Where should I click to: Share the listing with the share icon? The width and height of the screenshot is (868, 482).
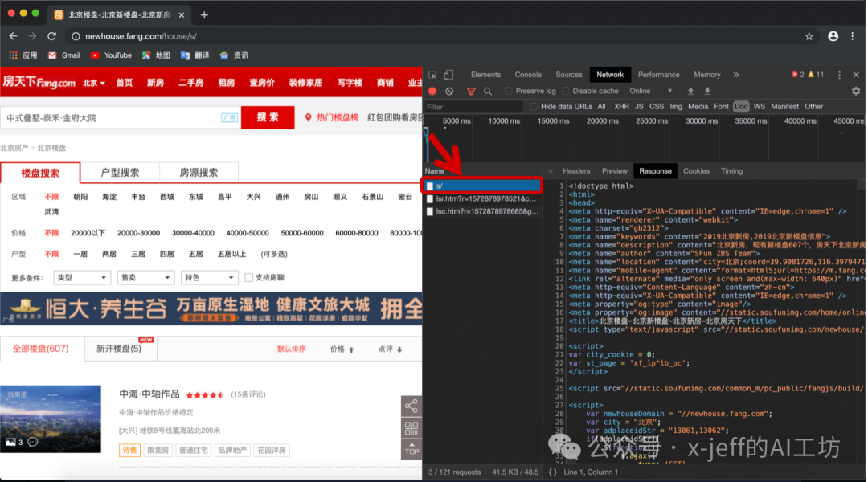(411, 406)
